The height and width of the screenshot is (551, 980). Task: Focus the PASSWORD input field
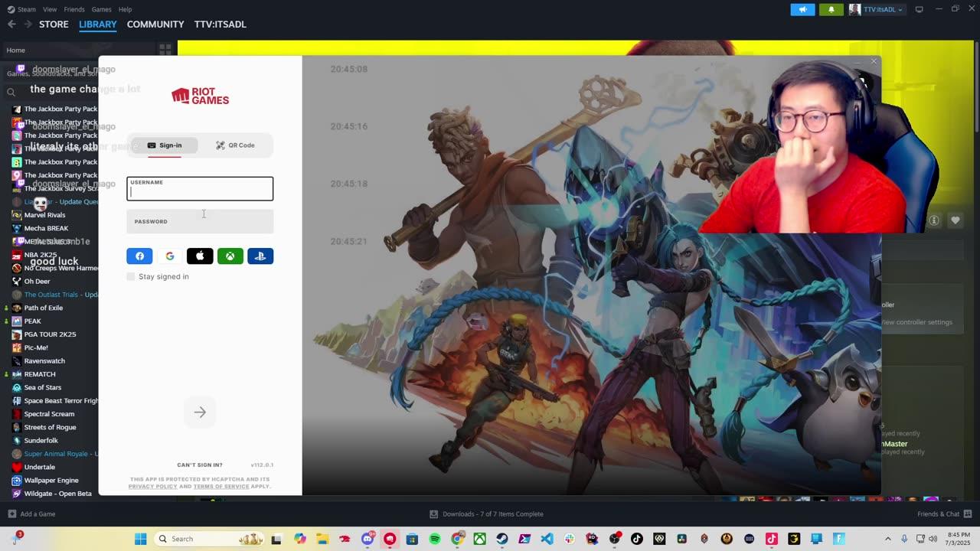pos(200,222)
